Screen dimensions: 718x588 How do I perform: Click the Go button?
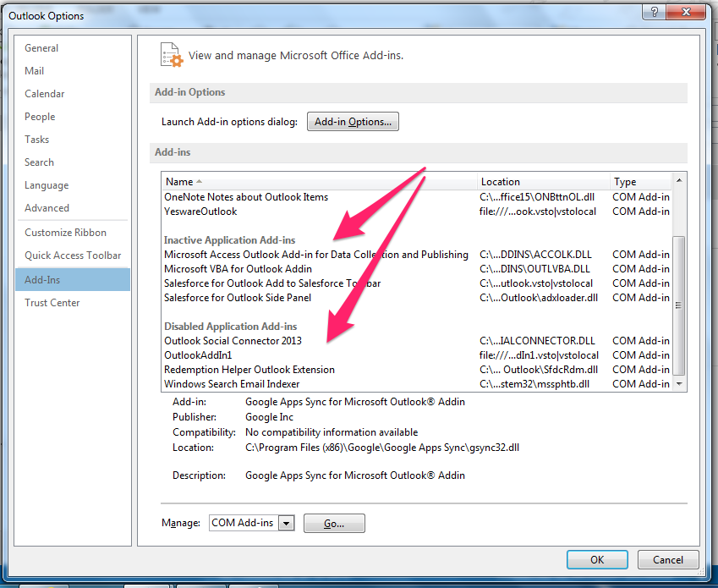pos(334,524)
